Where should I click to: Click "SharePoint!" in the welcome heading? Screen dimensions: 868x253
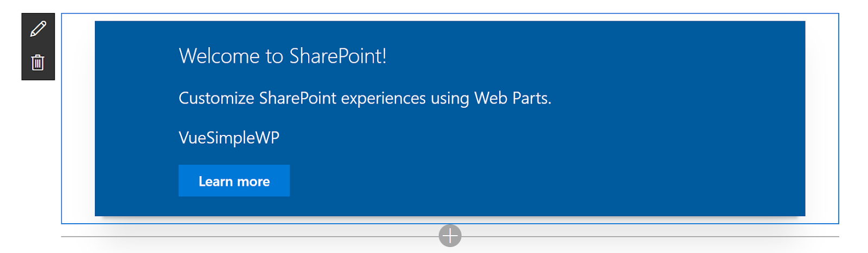(x=337, y=56)
